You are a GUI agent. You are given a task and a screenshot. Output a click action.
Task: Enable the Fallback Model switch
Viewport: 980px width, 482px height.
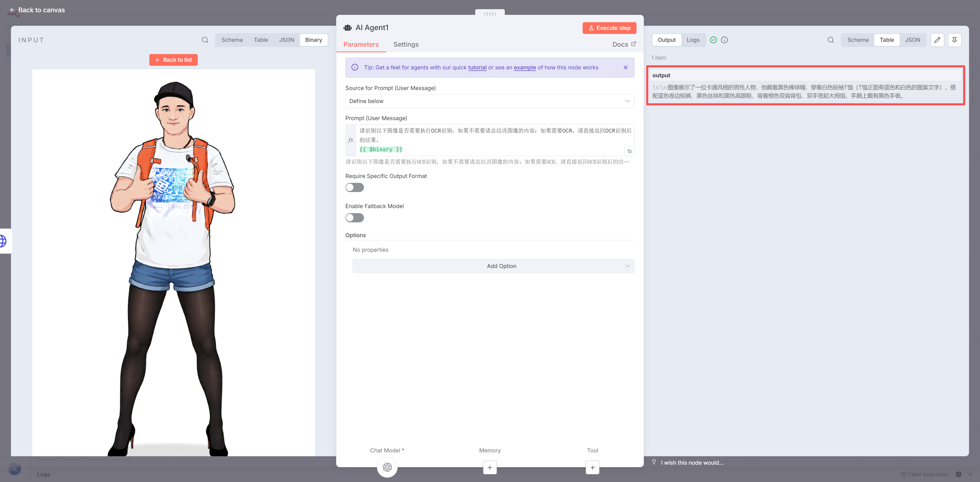[354, 218]
